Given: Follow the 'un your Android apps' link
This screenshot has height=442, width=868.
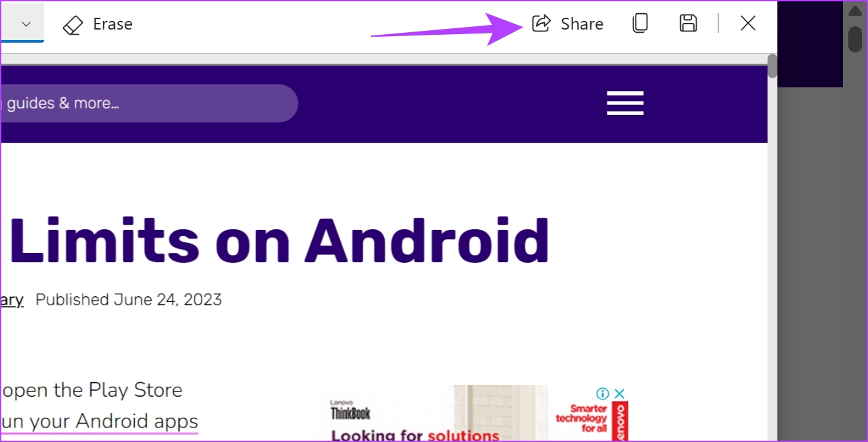Looking at the screenshot, I should [99, 420].
